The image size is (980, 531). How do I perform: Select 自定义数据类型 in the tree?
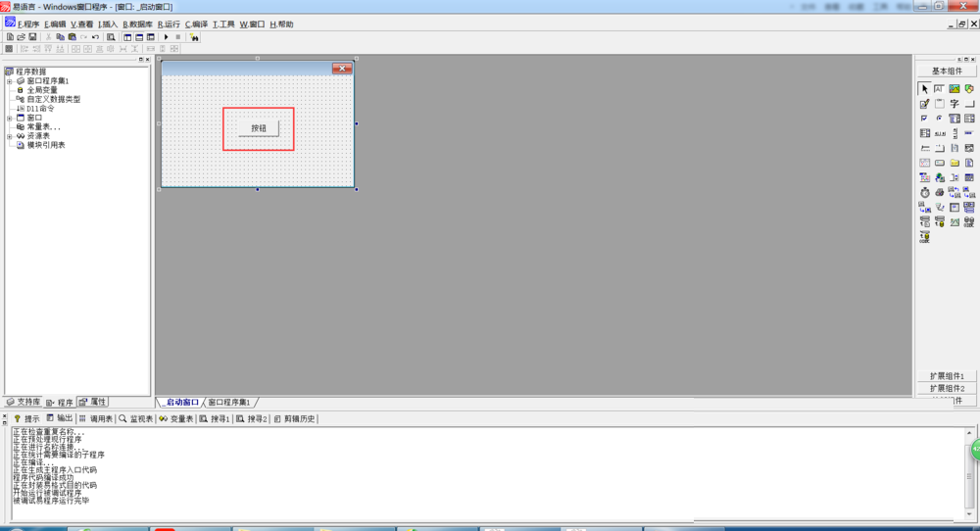click(x=53, y=99)
